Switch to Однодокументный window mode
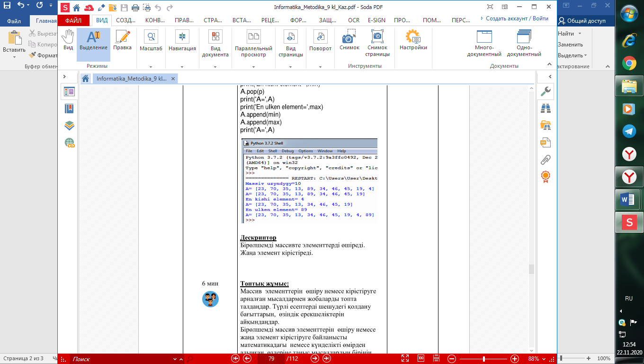Viewport: 644px width, 364px height. point(524,44)
